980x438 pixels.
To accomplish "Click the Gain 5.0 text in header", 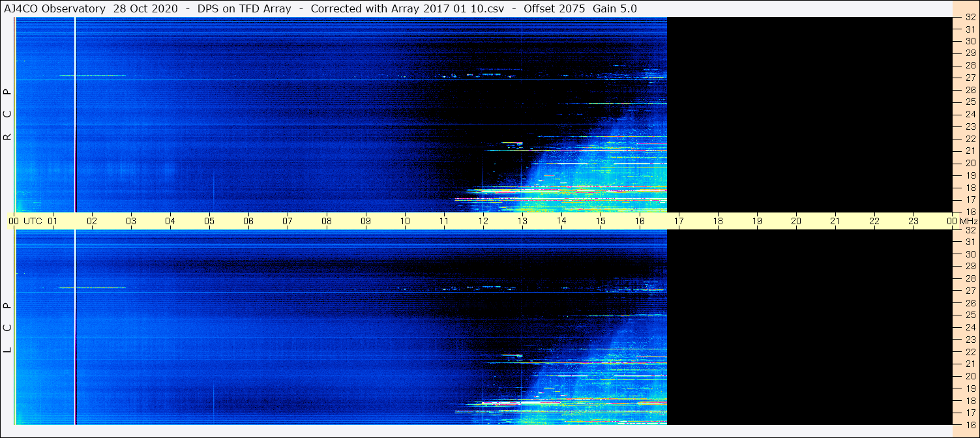I will coord(615,8).
